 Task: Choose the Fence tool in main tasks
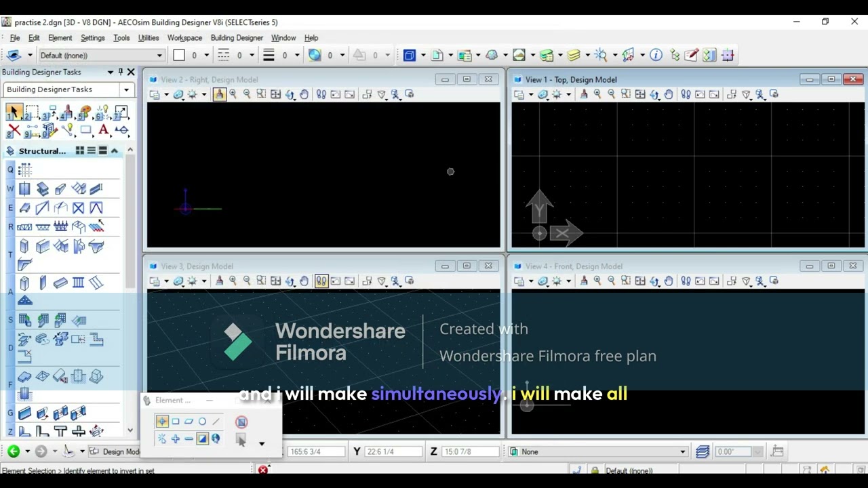[31, 113]
